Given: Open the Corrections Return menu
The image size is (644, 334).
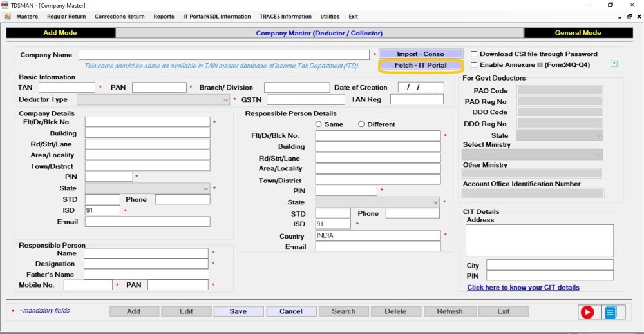Looking at the screenshot, I should click(x=120, y=17).
